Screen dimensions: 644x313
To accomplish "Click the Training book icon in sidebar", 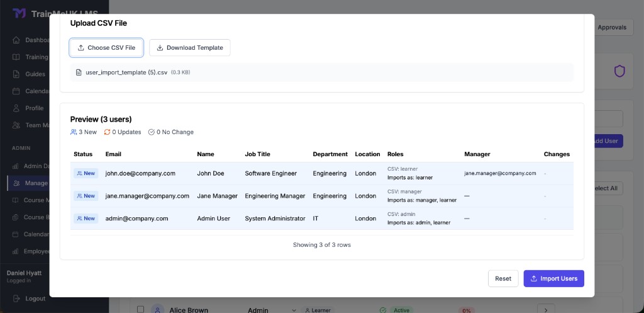I will 16,57.
